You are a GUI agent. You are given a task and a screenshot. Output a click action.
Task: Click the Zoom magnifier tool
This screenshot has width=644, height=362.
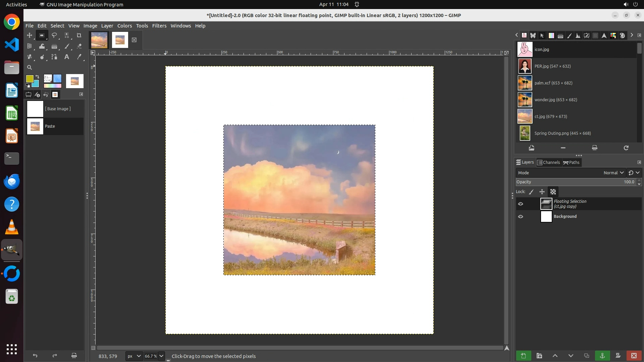pos(30,67)
